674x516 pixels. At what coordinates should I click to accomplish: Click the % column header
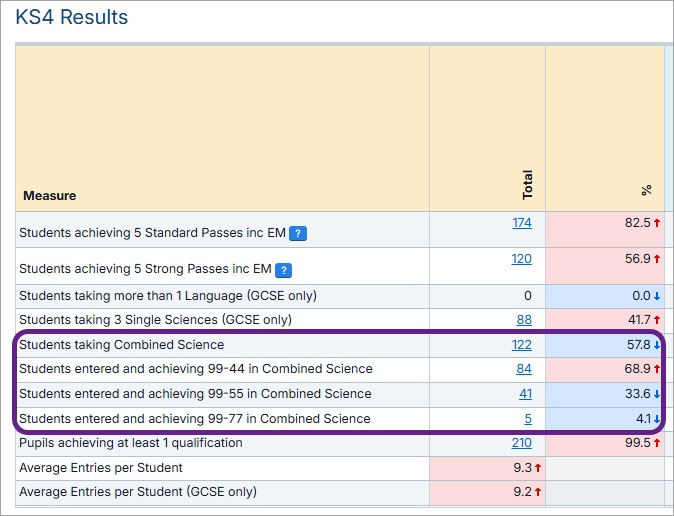click(646, 189)
